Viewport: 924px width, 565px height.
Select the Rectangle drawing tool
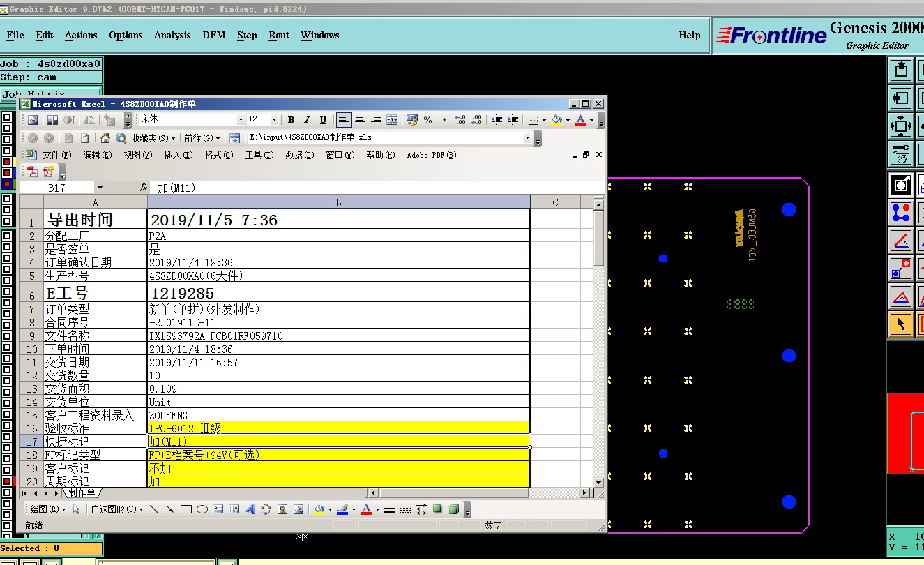pyautogui.click(x=186, y=509)
